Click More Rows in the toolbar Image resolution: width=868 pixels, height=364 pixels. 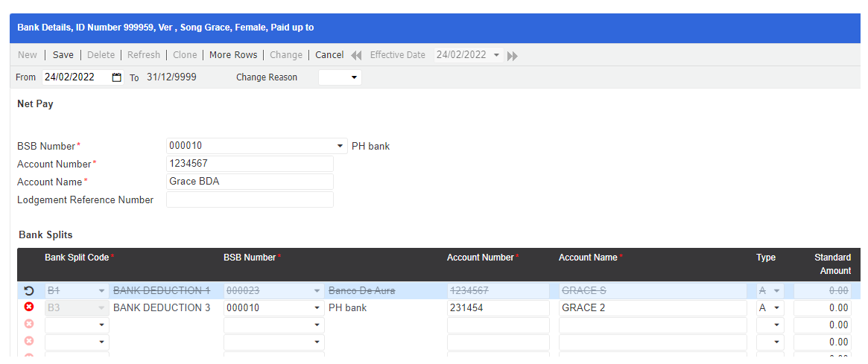(233, 55)
